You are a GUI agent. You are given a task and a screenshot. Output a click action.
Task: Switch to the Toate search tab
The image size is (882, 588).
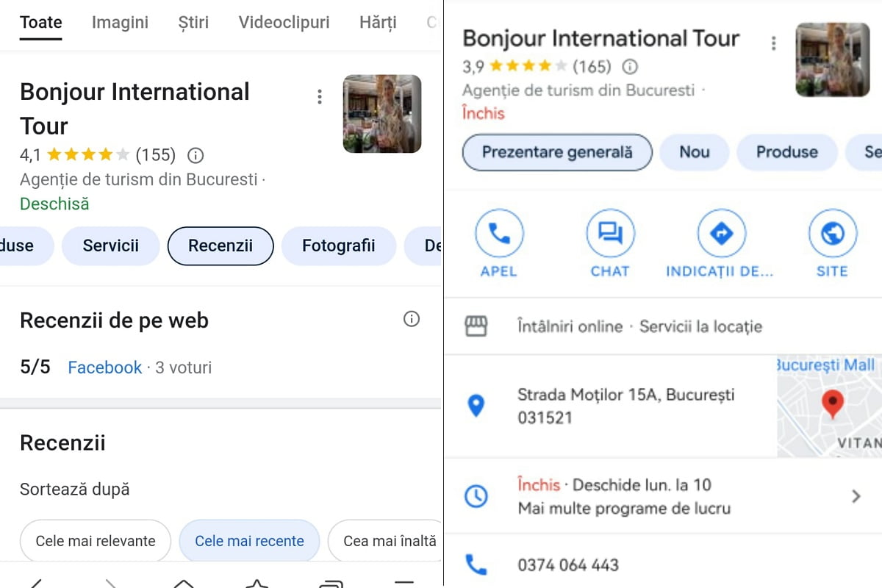40,22
